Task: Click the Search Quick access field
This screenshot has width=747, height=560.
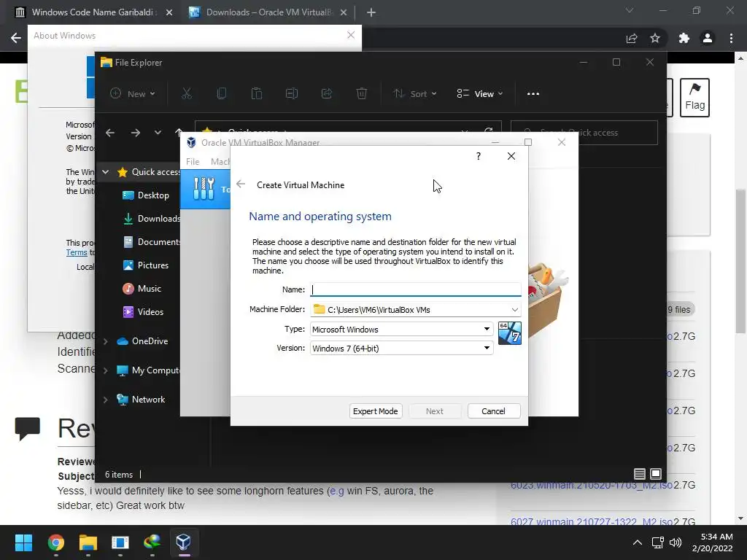Action: pos(584,133)
